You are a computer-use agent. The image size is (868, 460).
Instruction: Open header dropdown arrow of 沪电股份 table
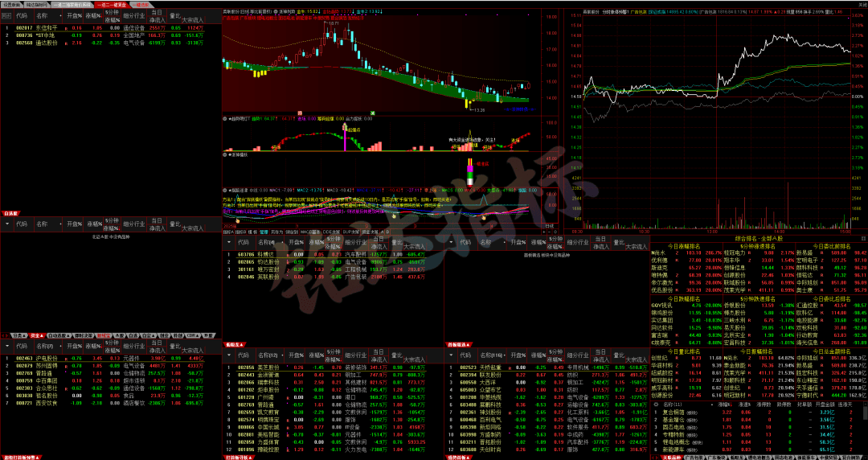click(6, 346)
